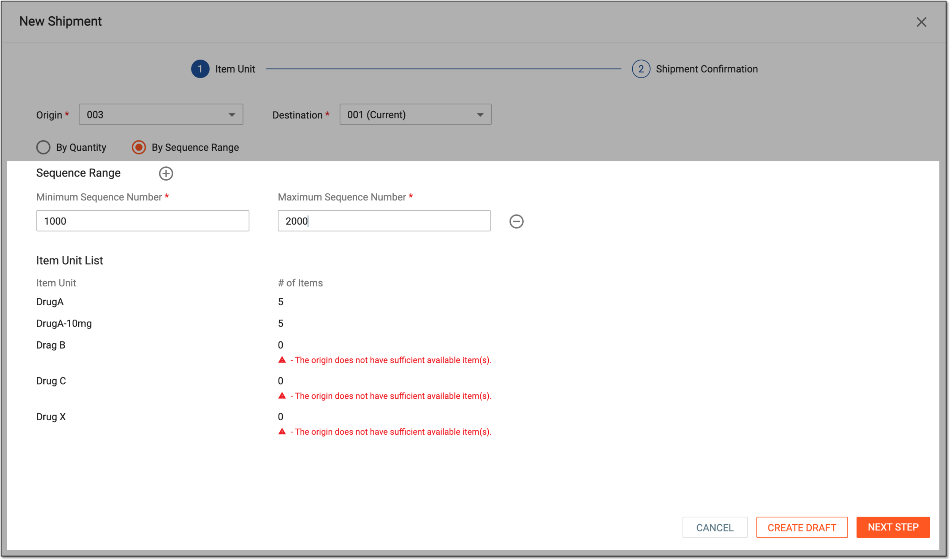Click the Next Step button

(893, 527)
